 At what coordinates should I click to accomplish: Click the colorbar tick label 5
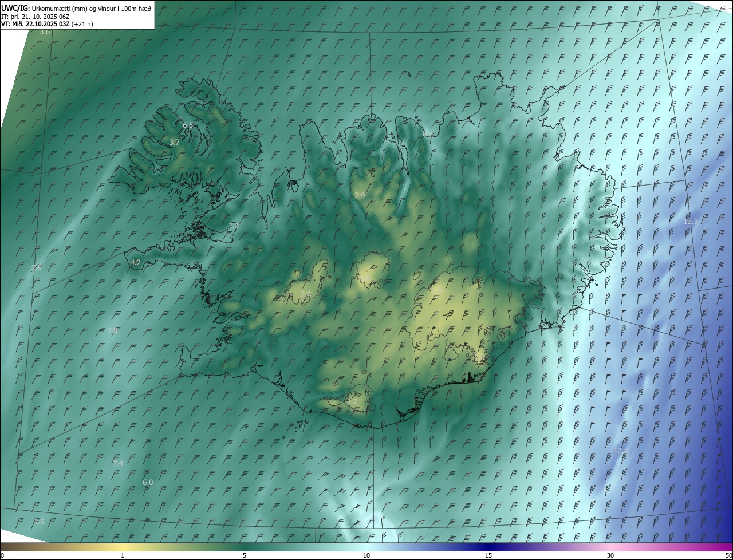pos(245,556)
